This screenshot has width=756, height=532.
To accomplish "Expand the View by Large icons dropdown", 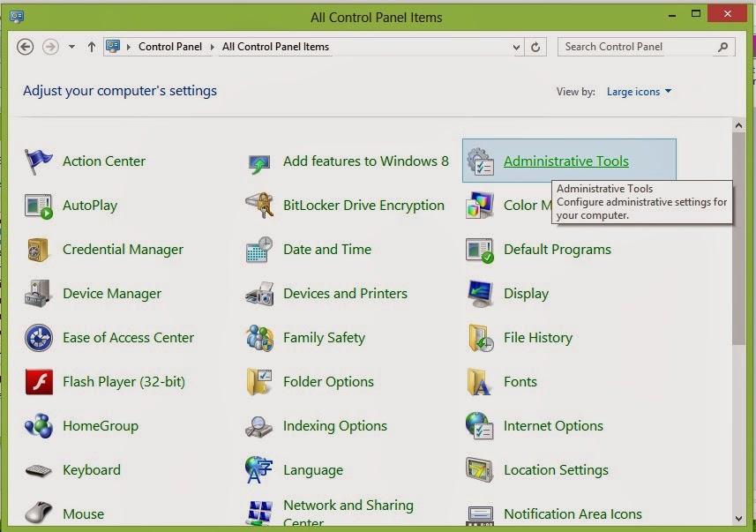I will point(639,92).
